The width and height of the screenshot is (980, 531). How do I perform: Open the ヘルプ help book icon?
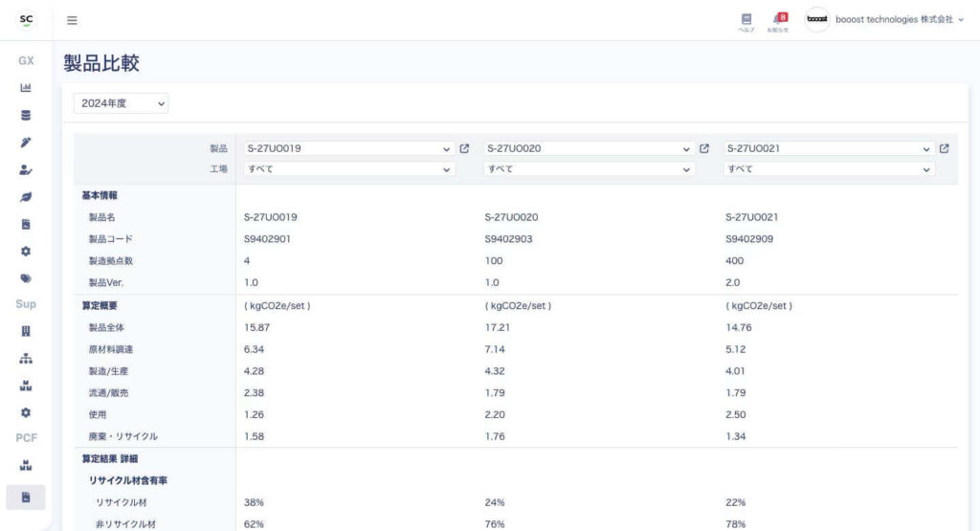click(x=746, y=20)
